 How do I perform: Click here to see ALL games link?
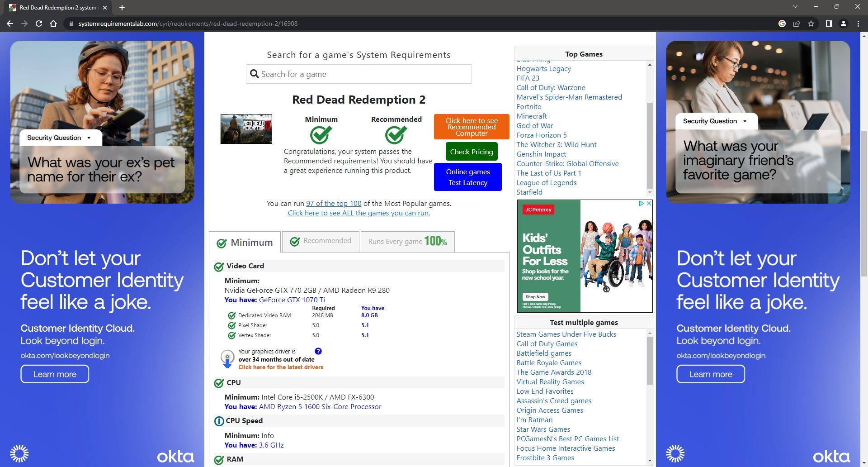click(x=359, y=213)
